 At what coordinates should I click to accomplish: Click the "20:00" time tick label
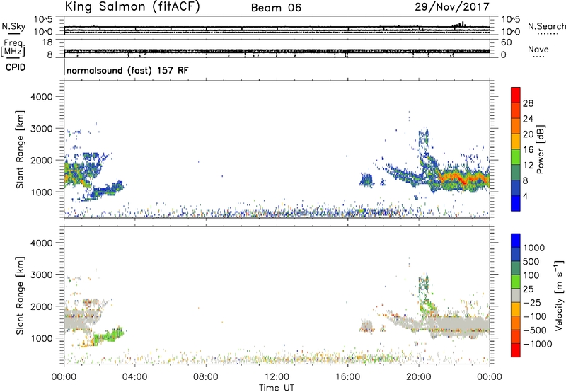419,377
